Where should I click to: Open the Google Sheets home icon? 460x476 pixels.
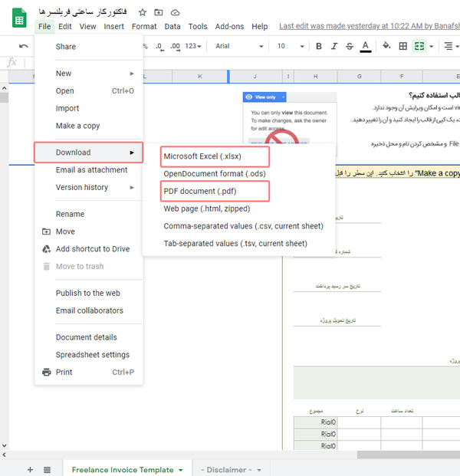(x=18, y=18)
